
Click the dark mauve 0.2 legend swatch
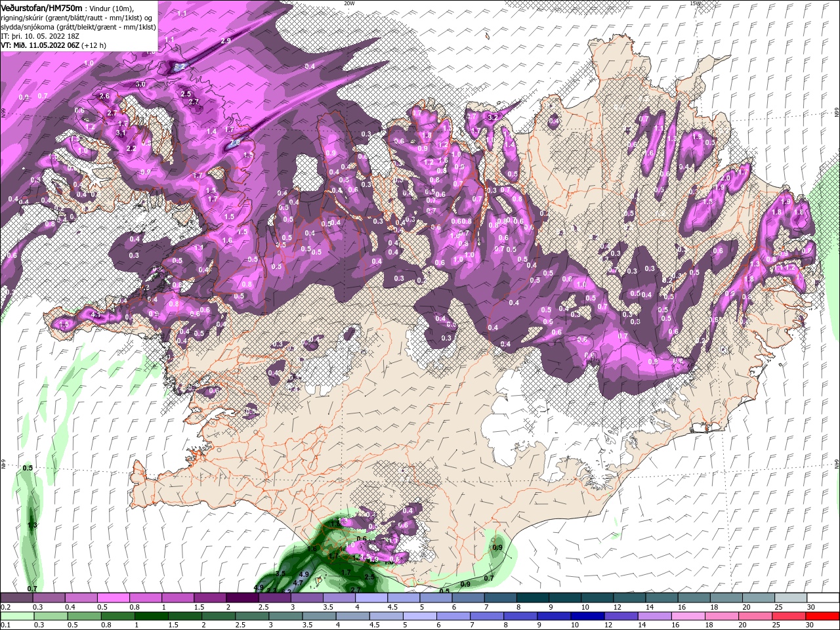pyautogui.click(x=16, y=597)
